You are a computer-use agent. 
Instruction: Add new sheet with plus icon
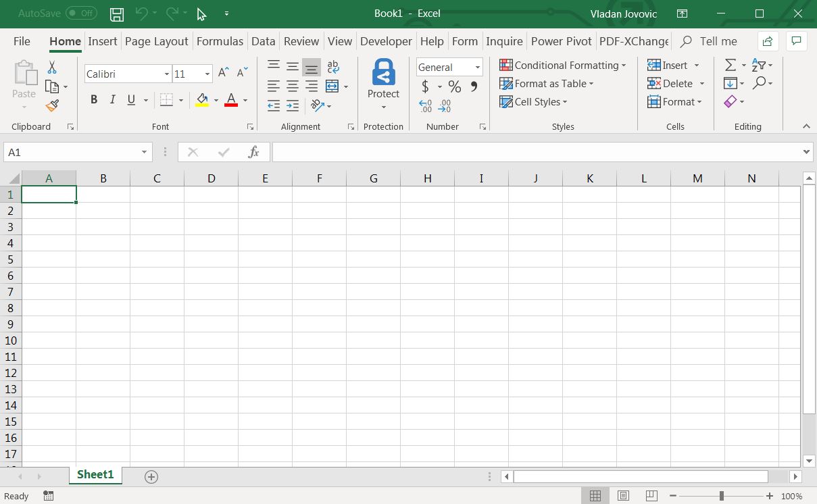[x=151, y=477]
